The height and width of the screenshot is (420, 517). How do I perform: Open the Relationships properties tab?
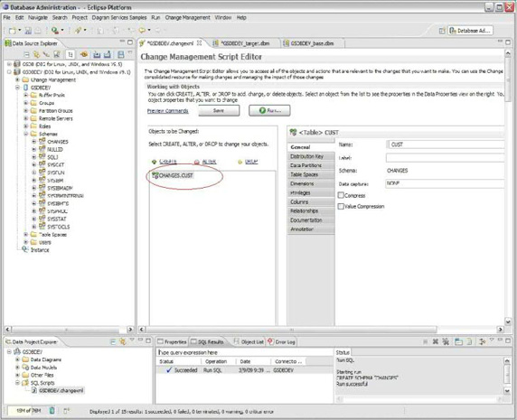tap(311, 210)
